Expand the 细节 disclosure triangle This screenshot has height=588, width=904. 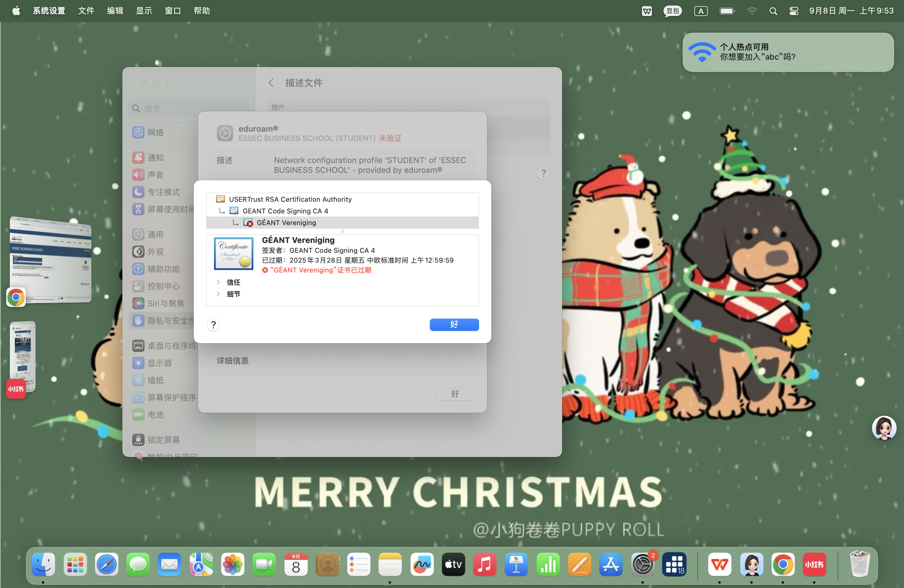(x=218, y=294)
